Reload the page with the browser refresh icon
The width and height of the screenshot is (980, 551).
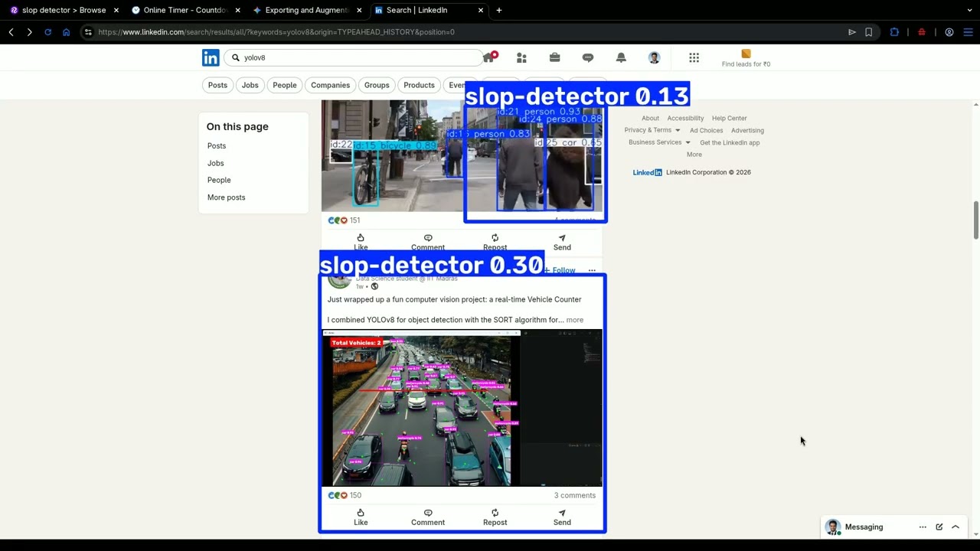[x=47, y=32]
